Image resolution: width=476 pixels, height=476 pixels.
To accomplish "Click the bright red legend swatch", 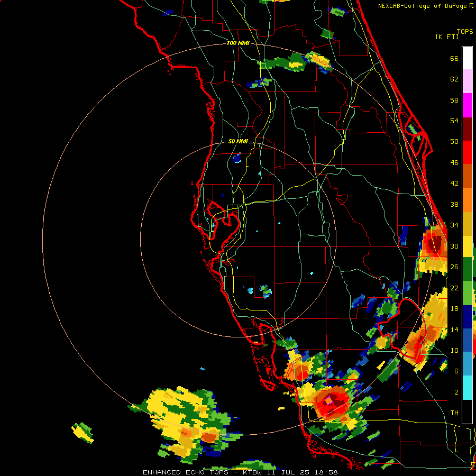I will 467,152.
